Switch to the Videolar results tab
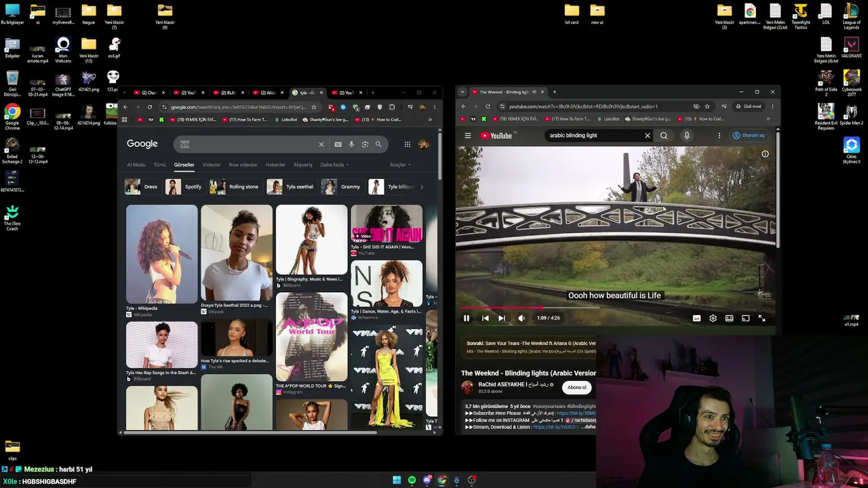 pyautogui.click(x=212, y=165)
